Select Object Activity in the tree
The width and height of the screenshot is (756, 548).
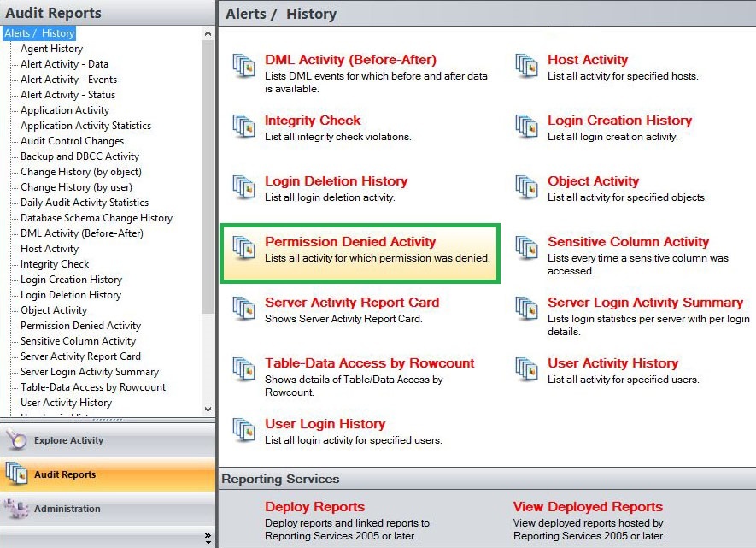54,310
